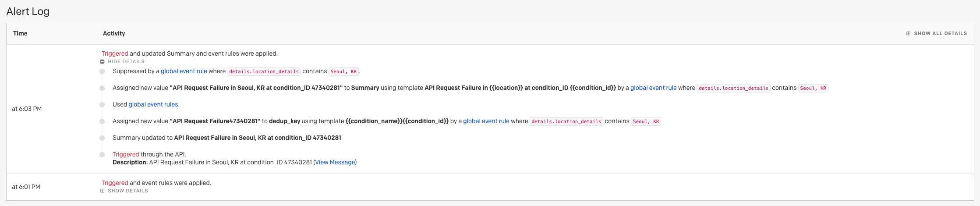
Task: Click timeline dot beside 'Triggered through the API'
Action: [x=102, y=155]
